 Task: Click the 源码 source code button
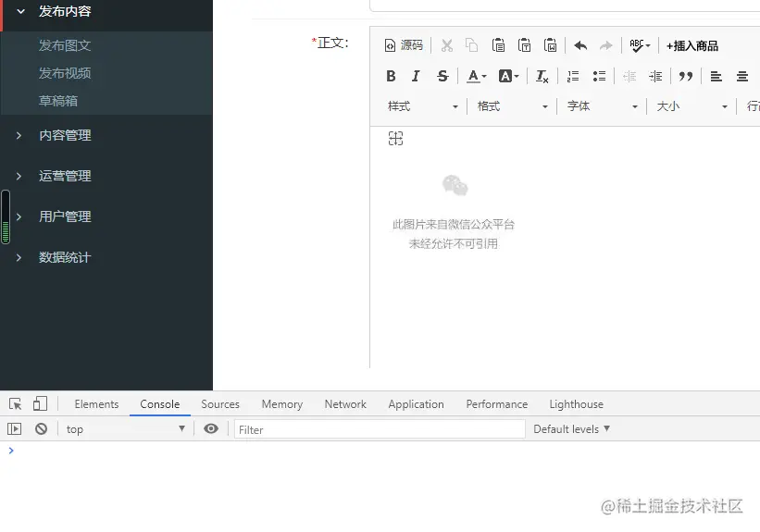pyautogui.click(x=405, y=45)
